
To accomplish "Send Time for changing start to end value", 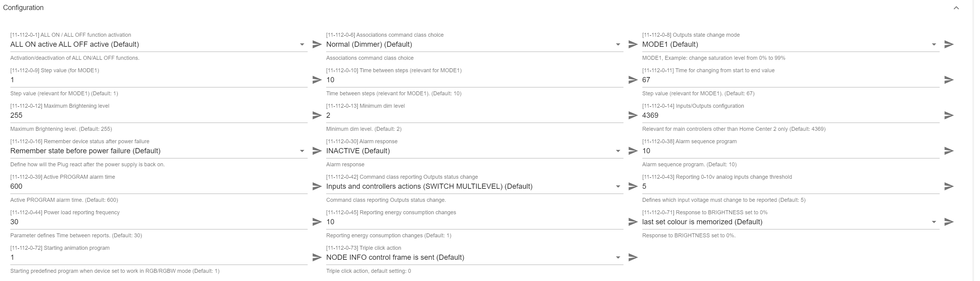I will [x=949, y=80].
